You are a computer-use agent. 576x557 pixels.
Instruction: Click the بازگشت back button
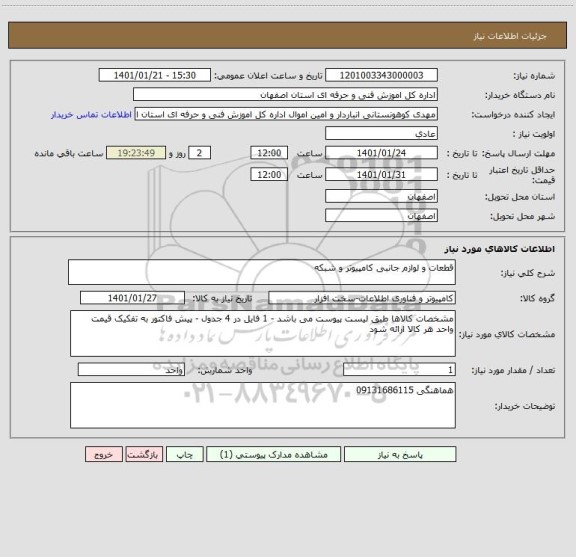point(144,454)
